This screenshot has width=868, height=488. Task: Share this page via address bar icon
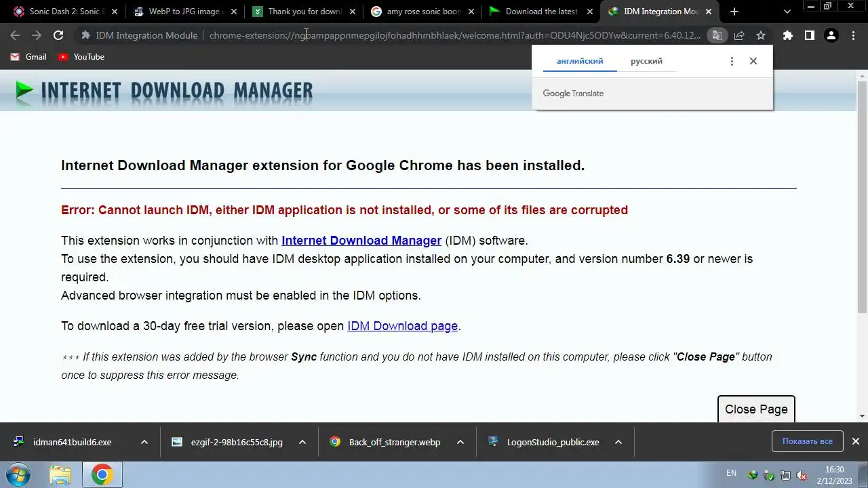click(739, 35)
